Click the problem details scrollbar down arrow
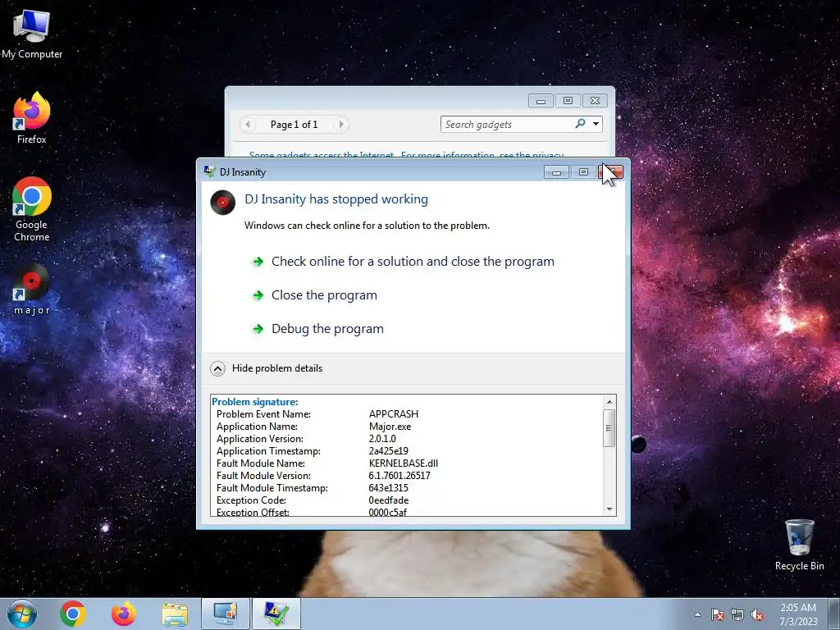The width and height of the screenshot is (840, 630). [x=609, y=509]
